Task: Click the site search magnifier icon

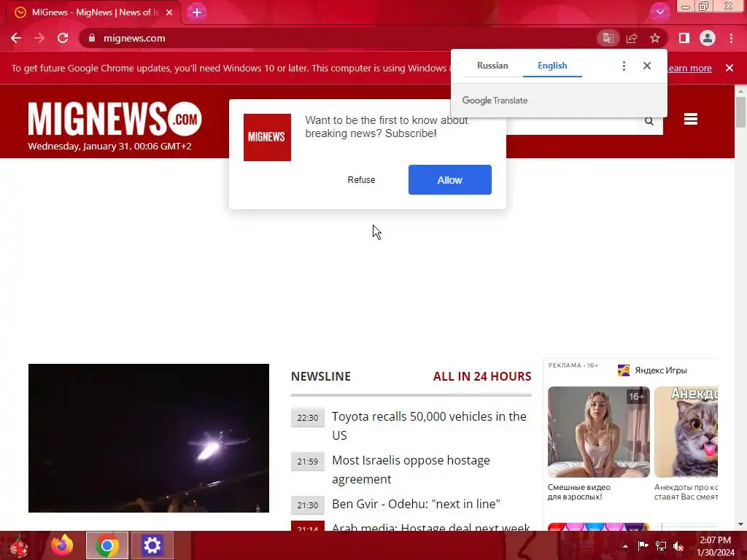Action: click(x=649, y=121)
